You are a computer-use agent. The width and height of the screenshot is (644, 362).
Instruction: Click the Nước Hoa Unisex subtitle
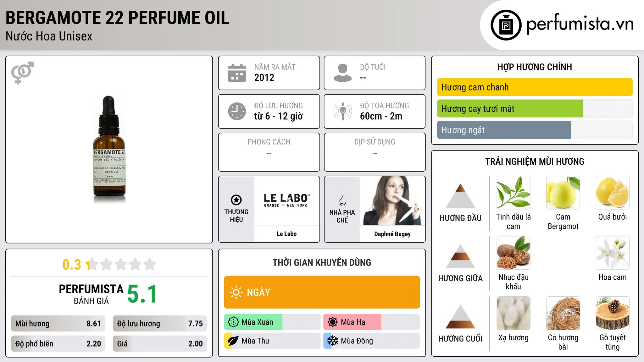click(x=49, y=36)
